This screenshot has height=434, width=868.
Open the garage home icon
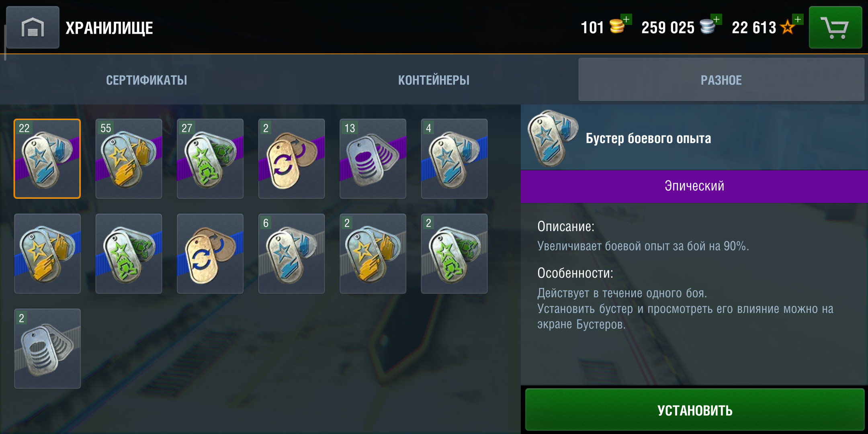pyautogui.click(x=33, y=27)
